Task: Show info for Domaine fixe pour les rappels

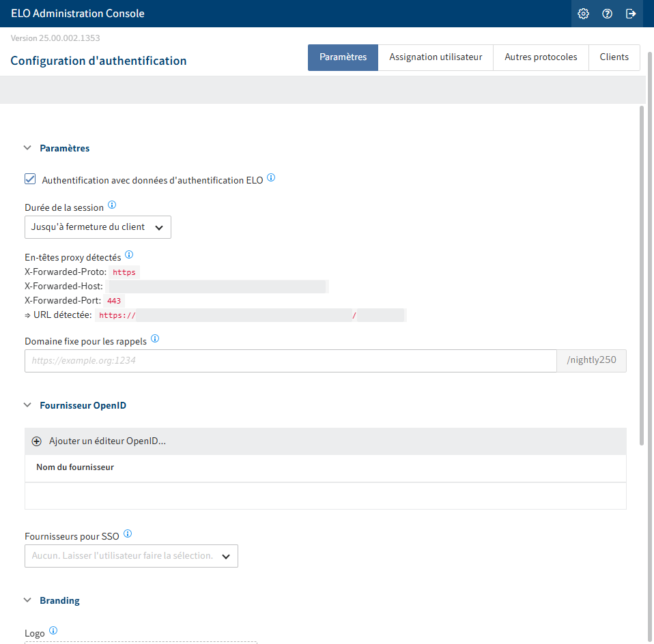Action: [155, 338]
